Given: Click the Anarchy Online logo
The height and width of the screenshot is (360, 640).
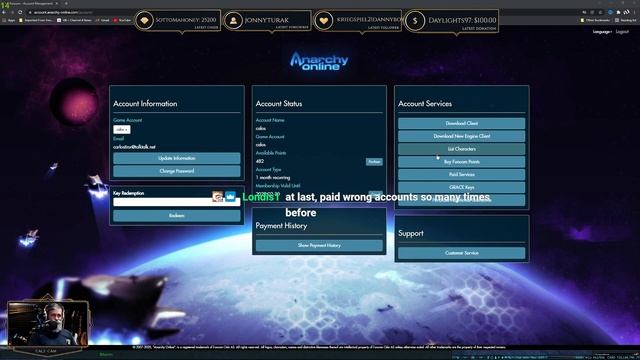Looking at the screenshot, I should pyautogui.click(x=319, y=61).
